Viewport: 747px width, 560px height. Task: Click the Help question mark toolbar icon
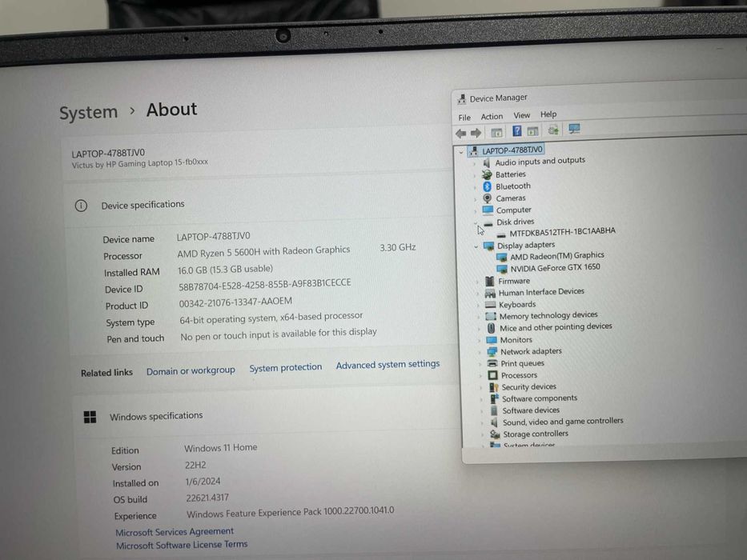[x=517, y=131]
